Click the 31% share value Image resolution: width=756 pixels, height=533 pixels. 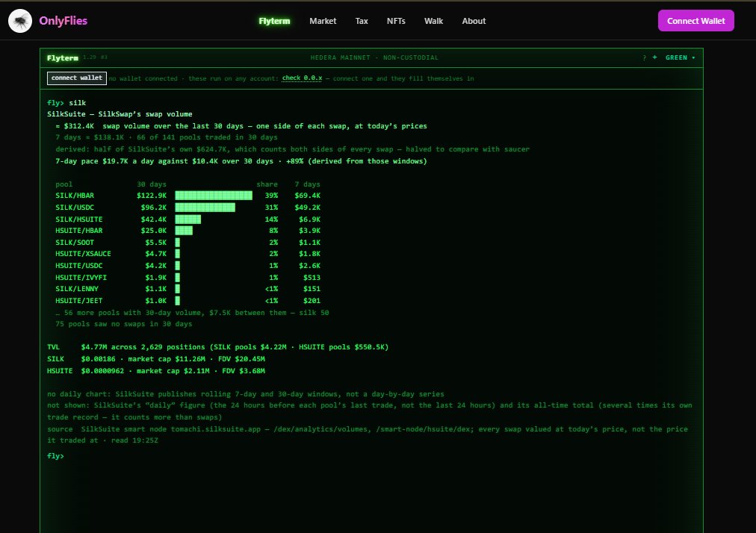[x=271, y=208]
